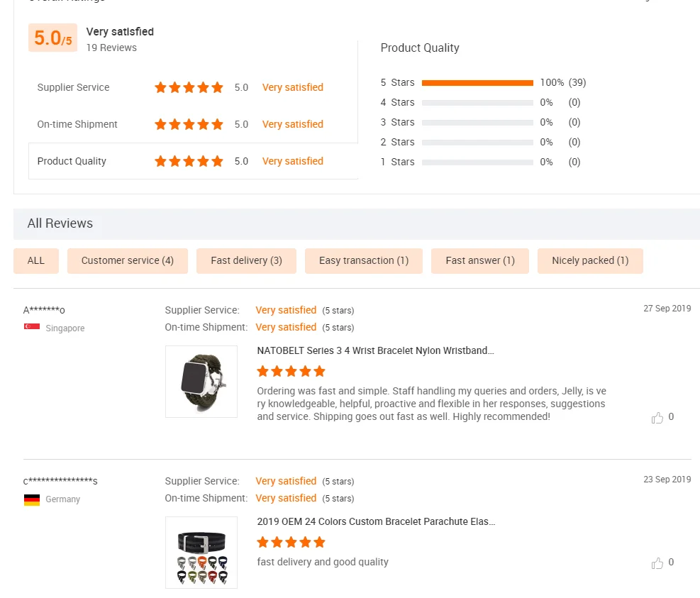Click thumbs-up icon on Germany review
Viewport: 700px width, 598px height.
click(x=657, y=563)
